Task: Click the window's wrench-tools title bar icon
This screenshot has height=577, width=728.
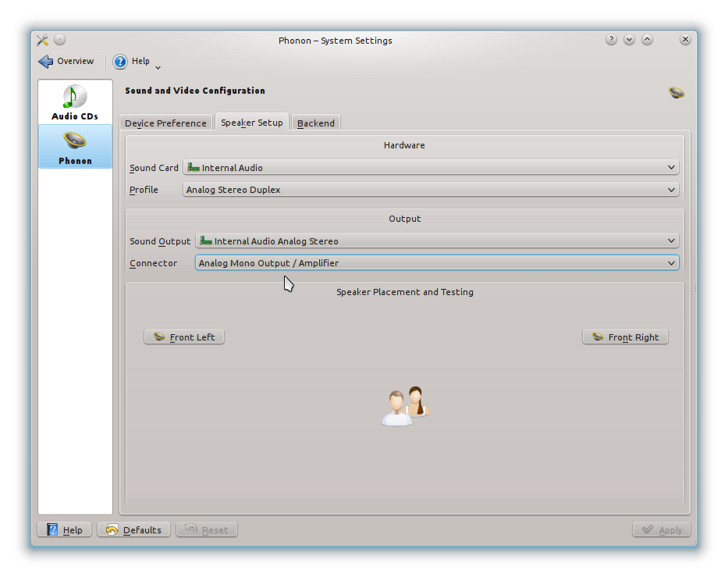Action: coord(42,40)
